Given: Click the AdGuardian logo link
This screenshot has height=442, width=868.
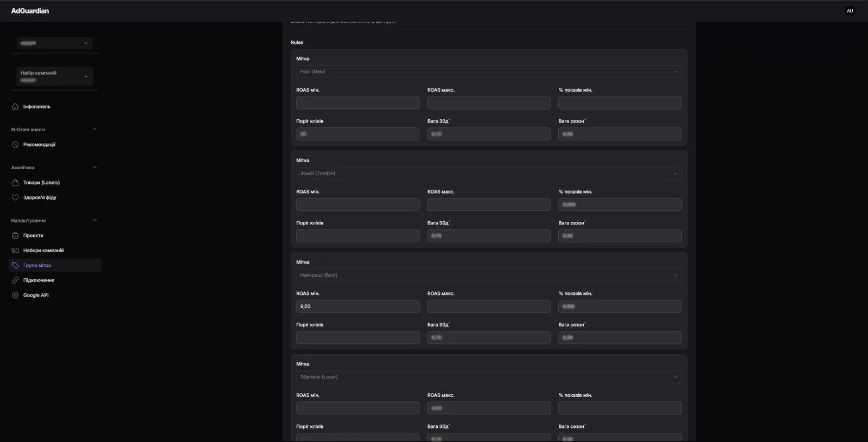Looking at the screenshot, I should click(30, 11).
